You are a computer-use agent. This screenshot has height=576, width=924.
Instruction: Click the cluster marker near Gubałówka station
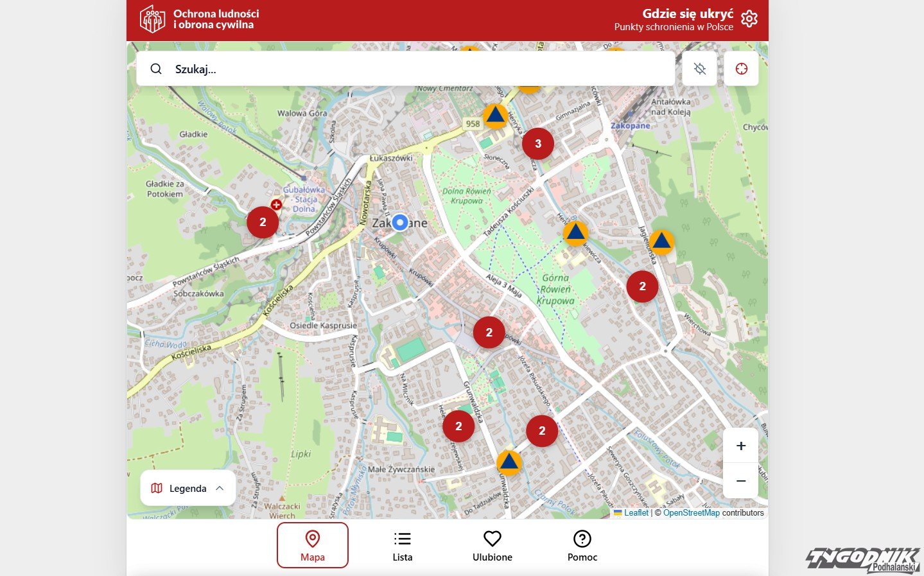click(263, 222)
